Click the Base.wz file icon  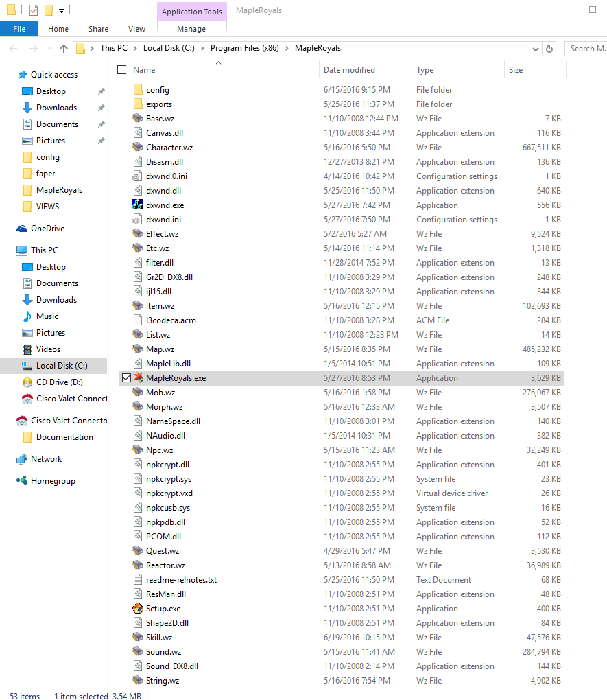click(x=138, y=118)
